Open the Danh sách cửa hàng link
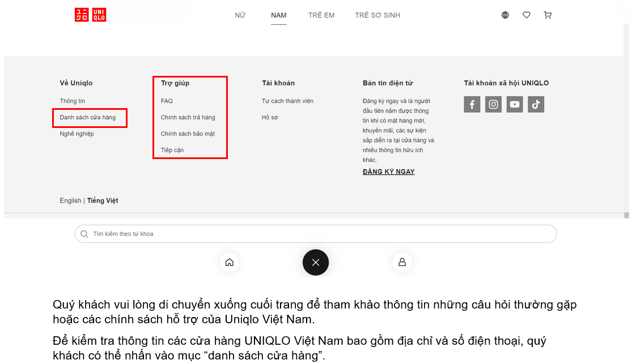Viewport: 632px width, 364px height. point(88,118)
